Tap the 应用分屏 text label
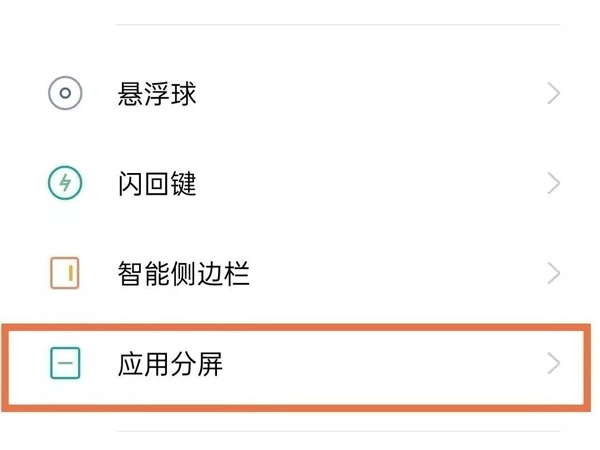The height and width of the screenshot is (450, 600). (x=170, y=364)
